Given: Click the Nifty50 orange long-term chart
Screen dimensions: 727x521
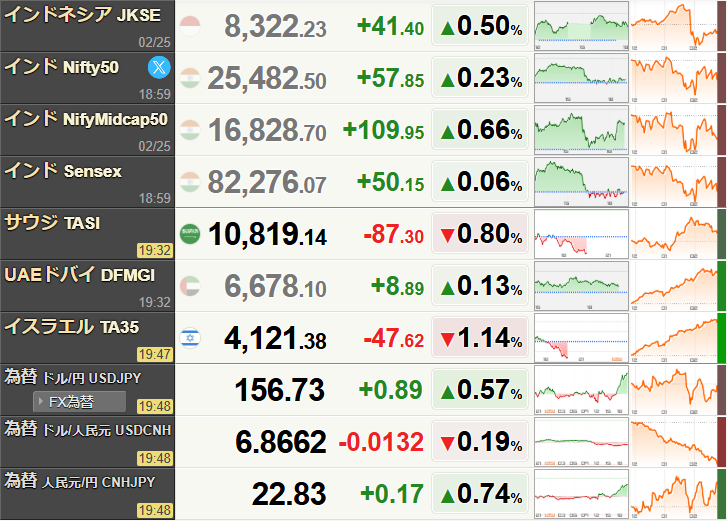Looking at the screenshot, I should pos(674,78).
